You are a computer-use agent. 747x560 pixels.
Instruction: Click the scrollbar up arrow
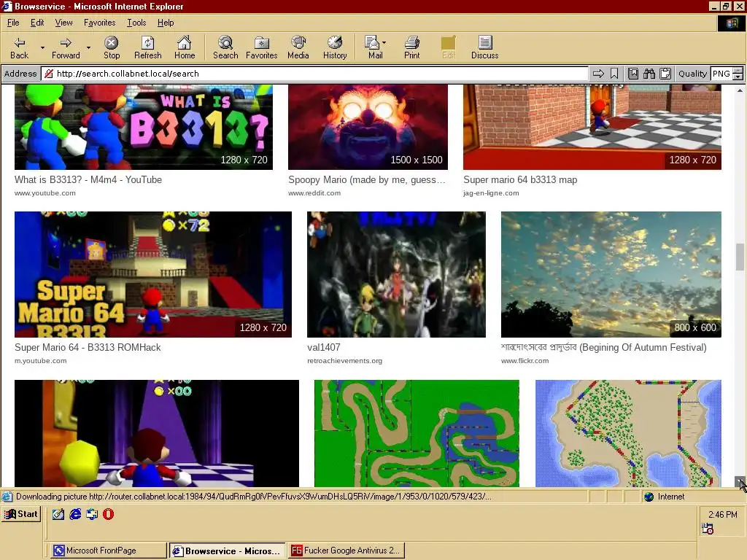pyautogui.click(x=740, y=90)
